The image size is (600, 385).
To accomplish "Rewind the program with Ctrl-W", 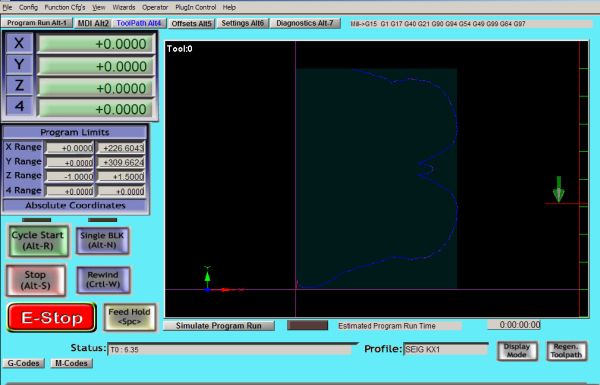I will click(x=103, y=280).
